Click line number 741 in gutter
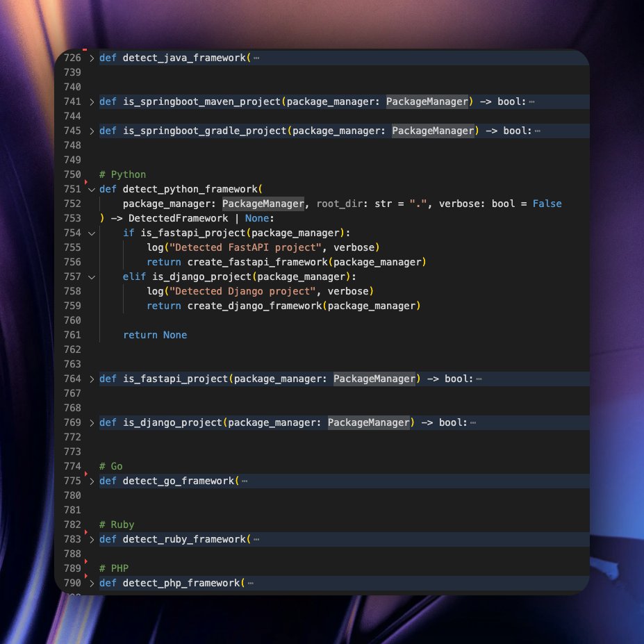The width and height of the screenshot is (644, 644). [x=72, y=101]
